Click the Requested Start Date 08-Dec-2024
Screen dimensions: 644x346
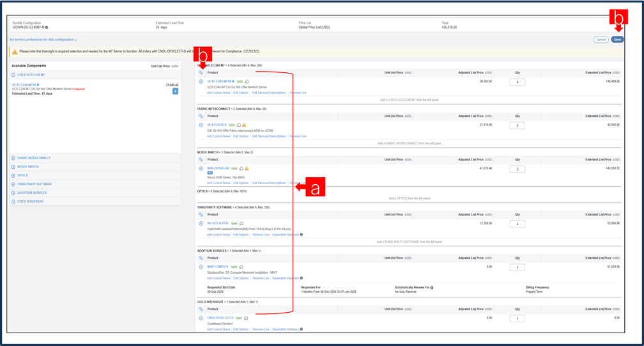coord(216,292)
